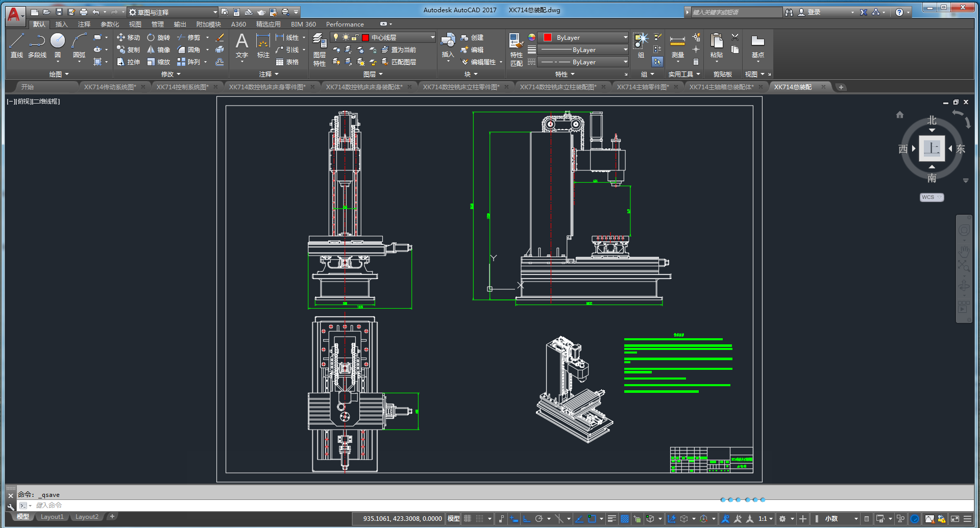The width and height of the screenshot is (980, 528).
Task: Open the layer dropdown showing 中心线层
Action: 383,37
